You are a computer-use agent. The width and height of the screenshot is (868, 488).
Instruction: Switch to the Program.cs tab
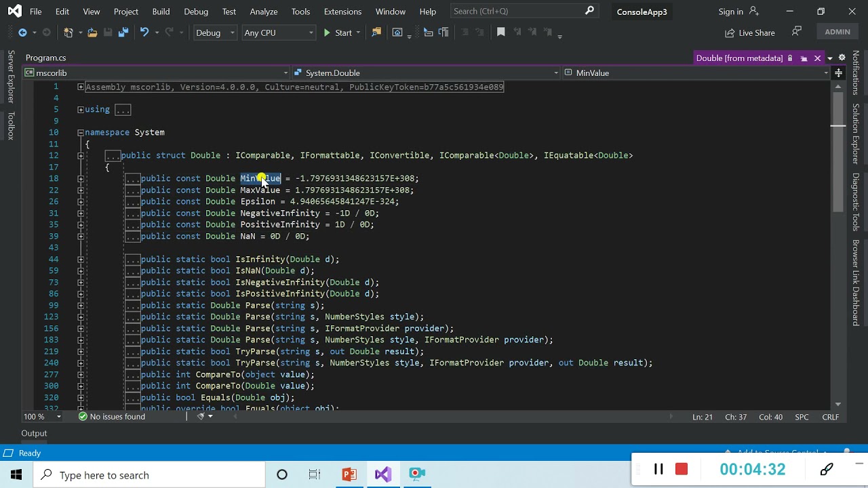(46, 58)
